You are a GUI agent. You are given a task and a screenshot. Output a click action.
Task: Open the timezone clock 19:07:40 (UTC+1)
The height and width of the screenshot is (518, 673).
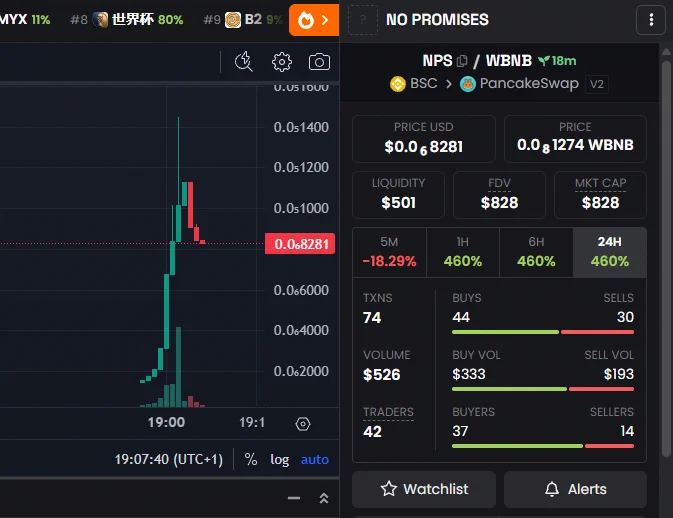[169, 459]
